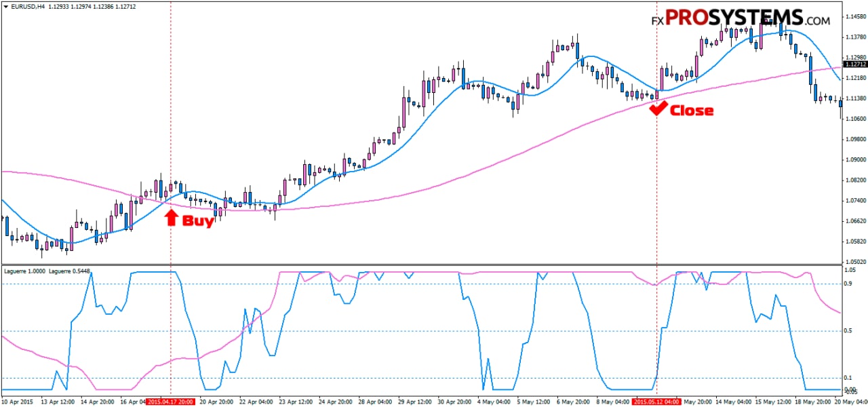Click the 1.12180 price axis label
868x407 pixels.
pos(856,78)
